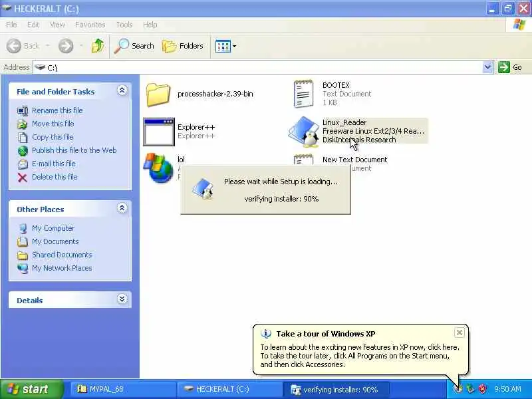Open My Network Places link
Viewport: 532px width, 399px height.
click(x=62, y=268)
